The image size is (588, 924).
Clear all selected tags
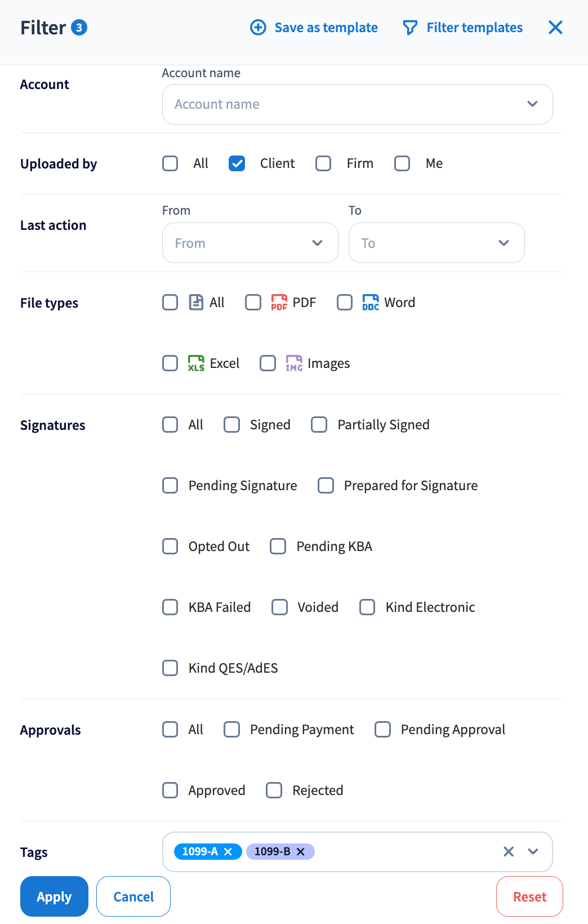point(509,852)
